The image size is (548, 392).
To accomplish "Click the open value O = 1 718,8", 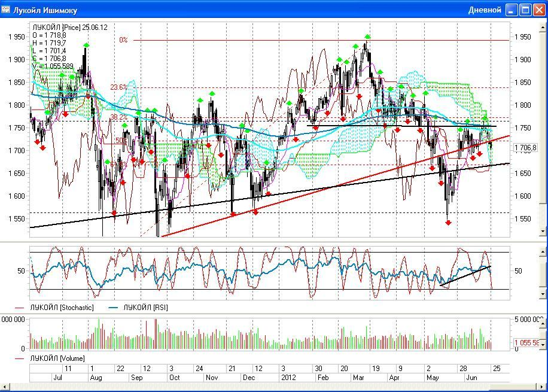I will pyautogui.click(x=49, y=35).
